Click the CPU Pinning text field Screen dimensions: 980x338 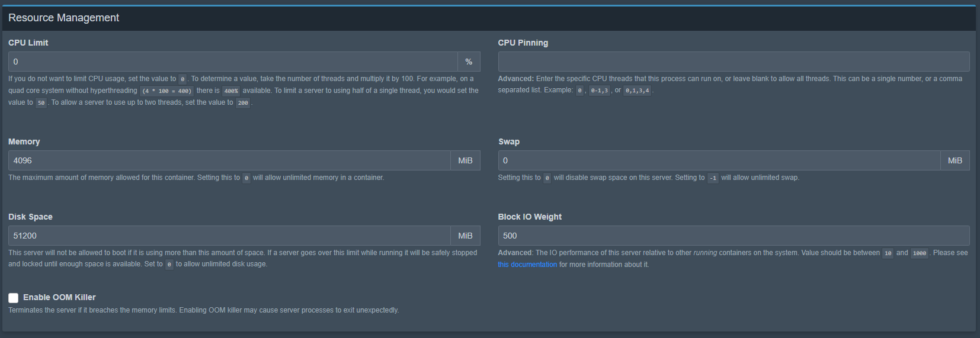click(x=734, y=62)
